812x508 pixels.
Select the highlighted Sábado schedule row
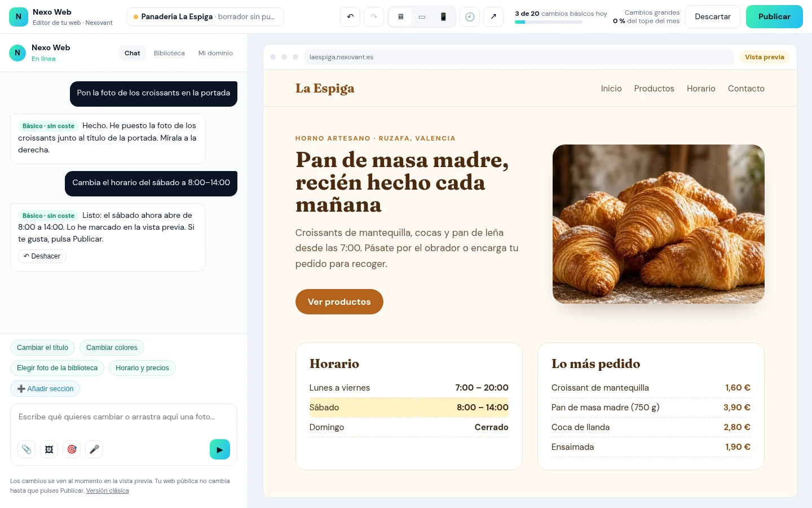point(409,408)
